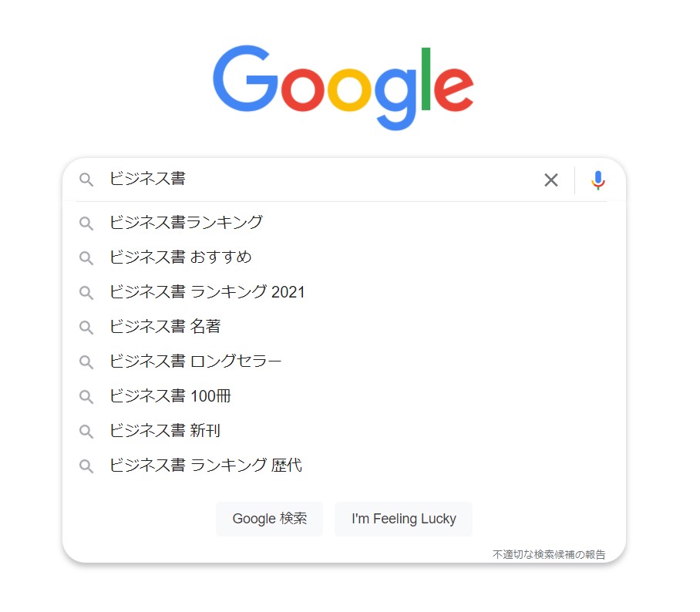Select suggestion ビジネス書ランキング
700x612 pixels.
tap(344, 222)
